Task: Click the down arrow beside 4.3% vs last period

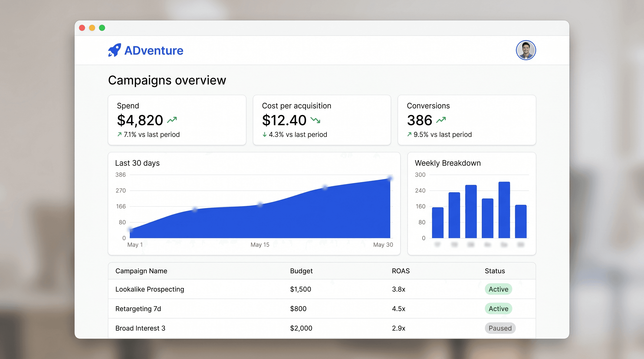Action: (264, 135)
